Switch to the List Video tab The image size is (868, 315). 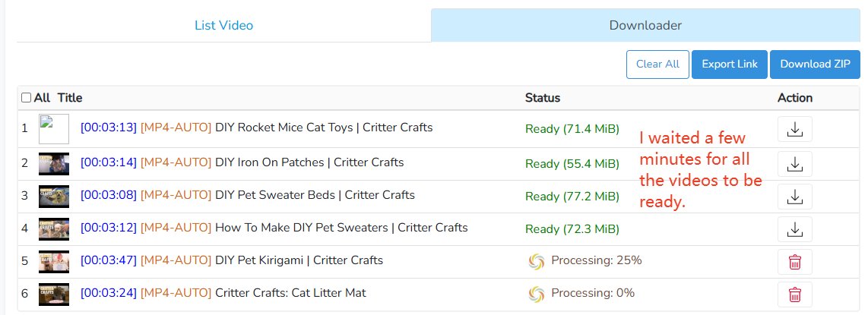[x=223, y=26]
